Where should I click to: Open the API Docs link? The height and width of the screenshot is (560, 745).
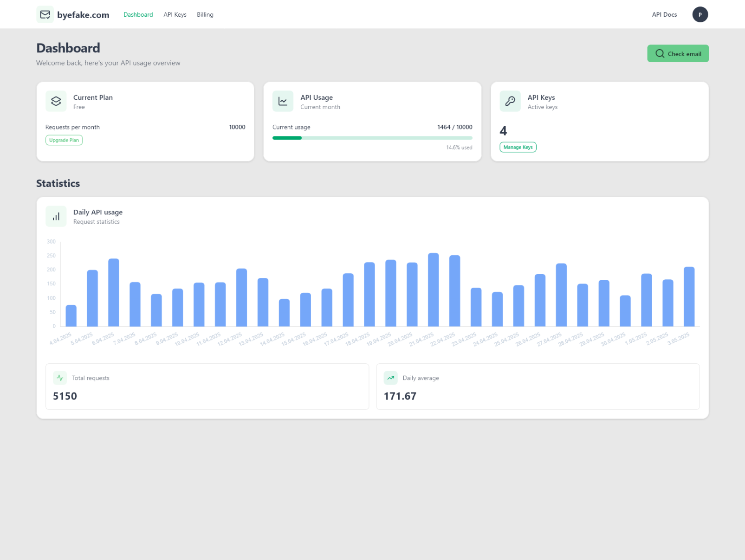(x=664, y=15)
